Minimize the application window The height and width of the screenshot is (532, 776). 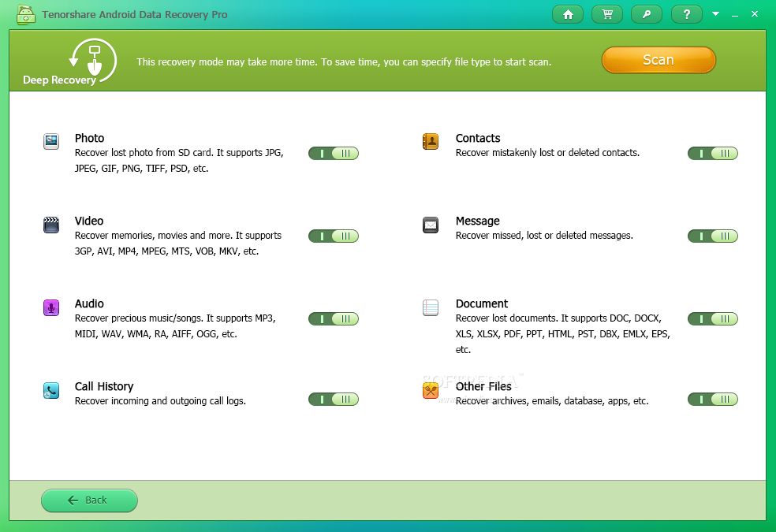735,14
